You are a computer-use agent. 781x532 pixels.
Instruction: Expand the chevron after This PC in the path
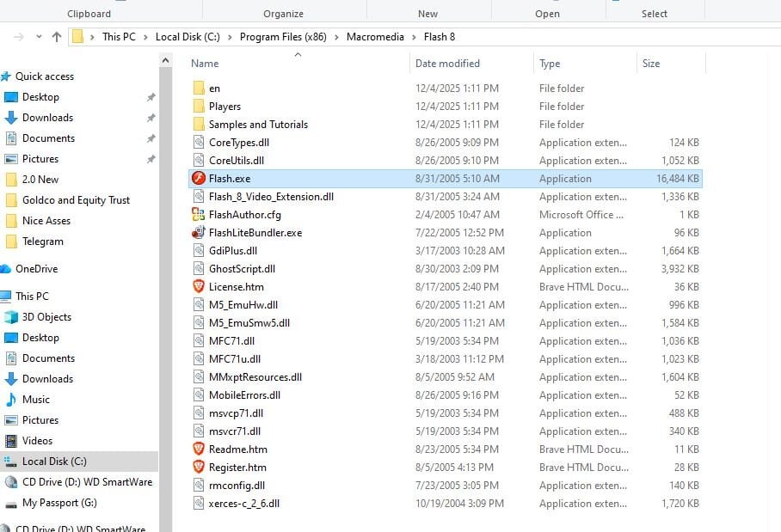(146, 37)
